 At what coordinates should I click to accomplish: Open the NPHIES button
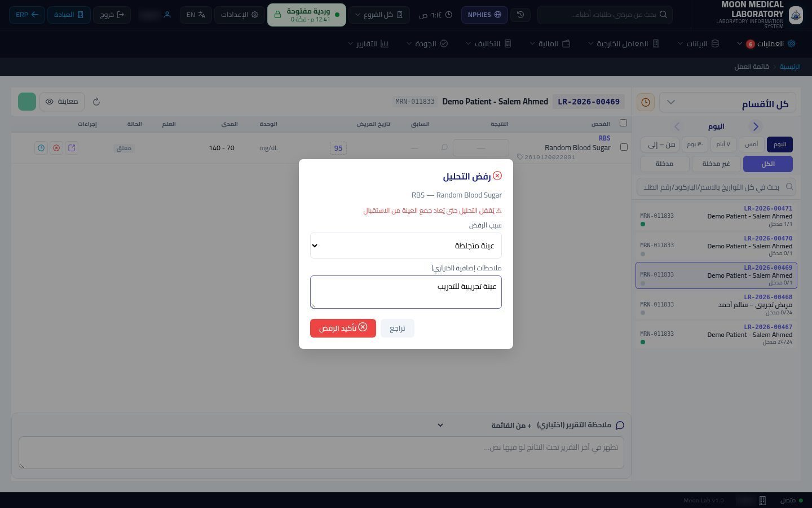(484, 15)
